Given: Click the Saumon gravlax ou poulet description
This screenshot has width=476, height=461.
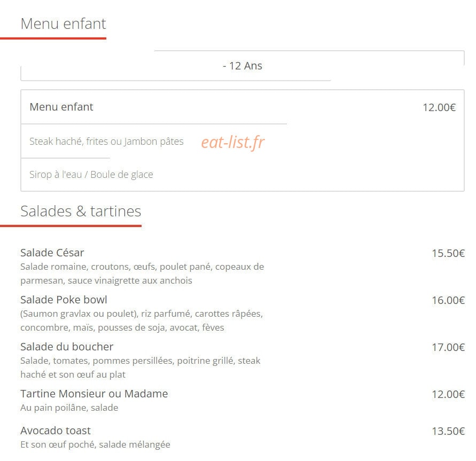Looking at the screenshot, I should point(142,321).
